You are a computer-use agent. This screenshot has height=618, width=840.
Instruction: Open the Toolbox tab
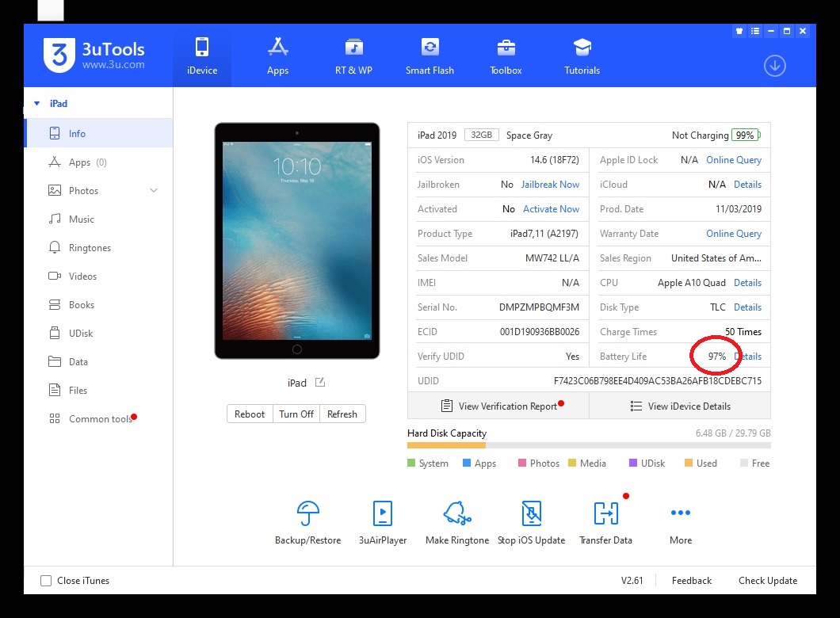coord(506,55)
